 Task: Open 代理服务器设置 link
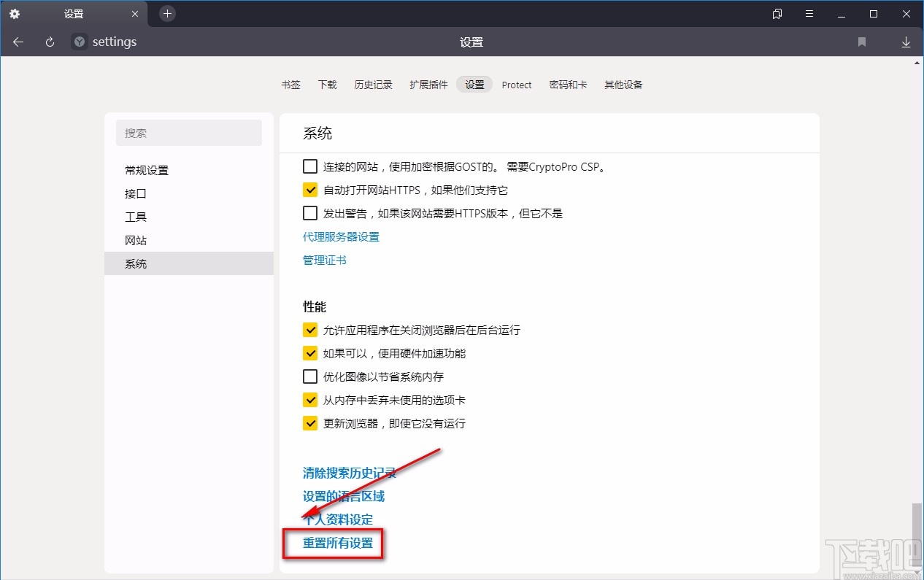341,236
